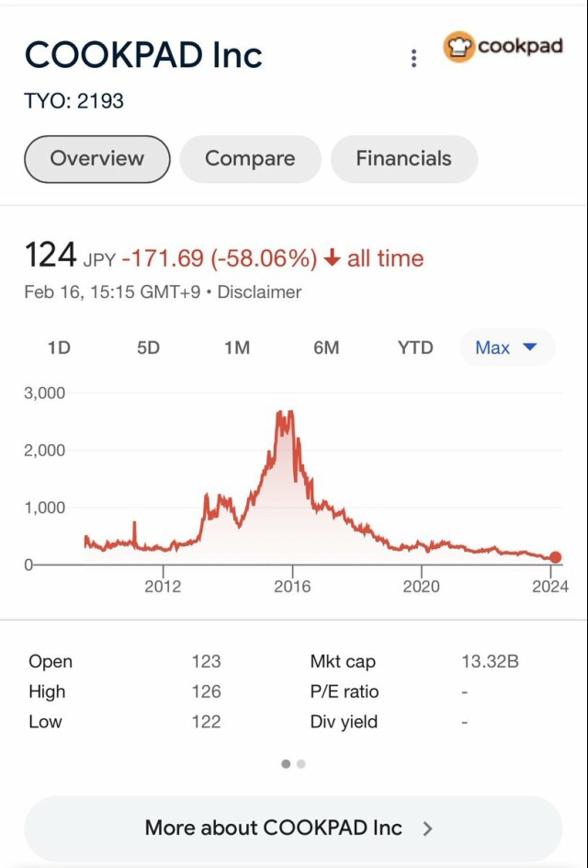Click the red endpoint dot on chart
Viewport: 588px width, 868px height.
(x=555, y=557)
